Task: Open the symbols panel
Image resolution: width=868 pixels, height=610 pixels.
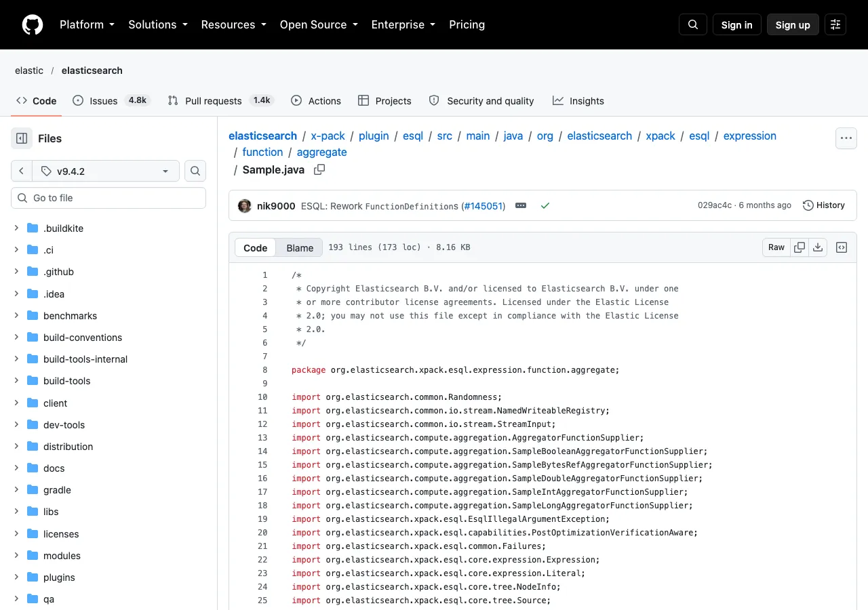Action: pyautogui.click(x=842, y=247)
